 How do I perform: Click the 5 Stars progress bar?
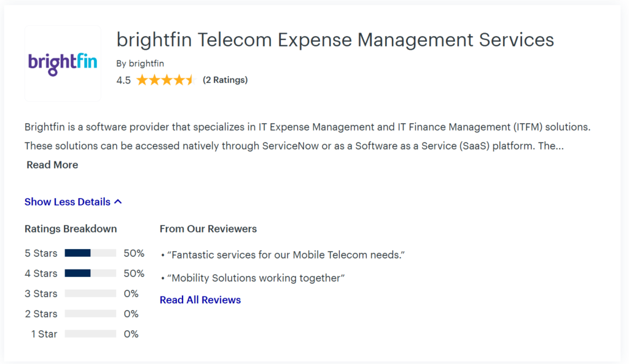coord(90,252)
